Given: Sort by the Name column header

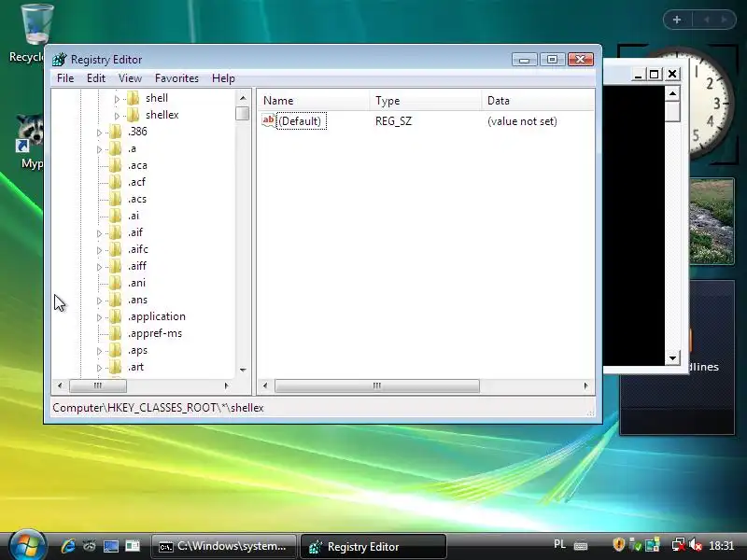Looking at the screenshot, I should [x=314, y=101].
